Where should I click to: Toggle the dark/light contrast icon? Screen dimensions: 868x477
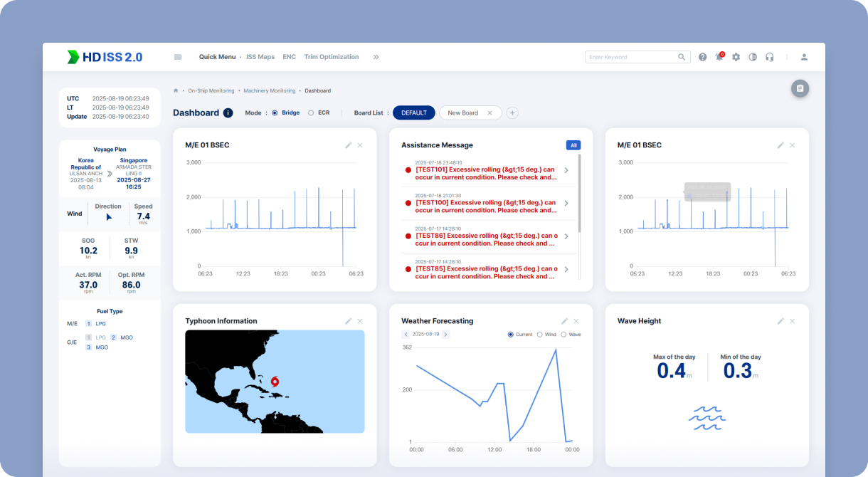pyautogui.click(x=753, y=57)
